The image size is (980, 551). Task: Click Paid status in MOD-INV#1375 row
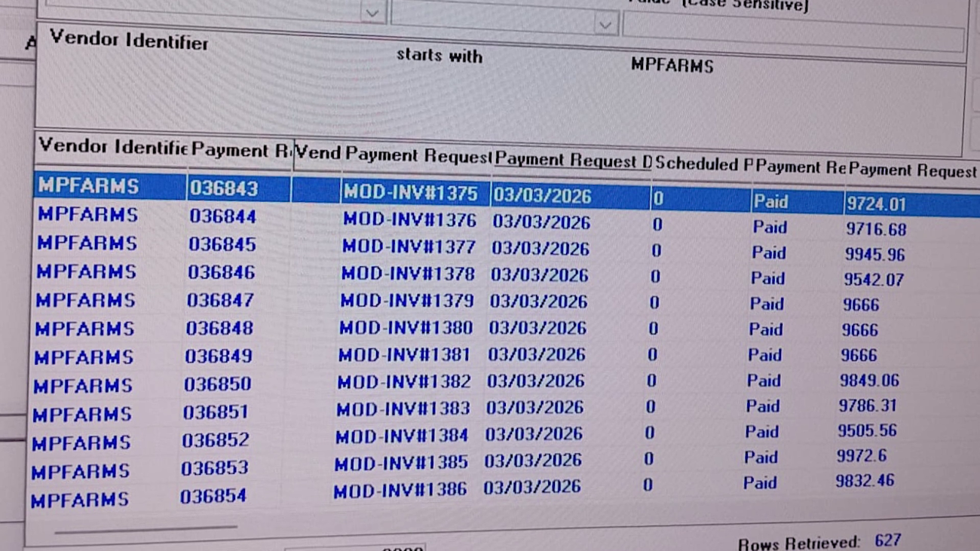point(771,201)
